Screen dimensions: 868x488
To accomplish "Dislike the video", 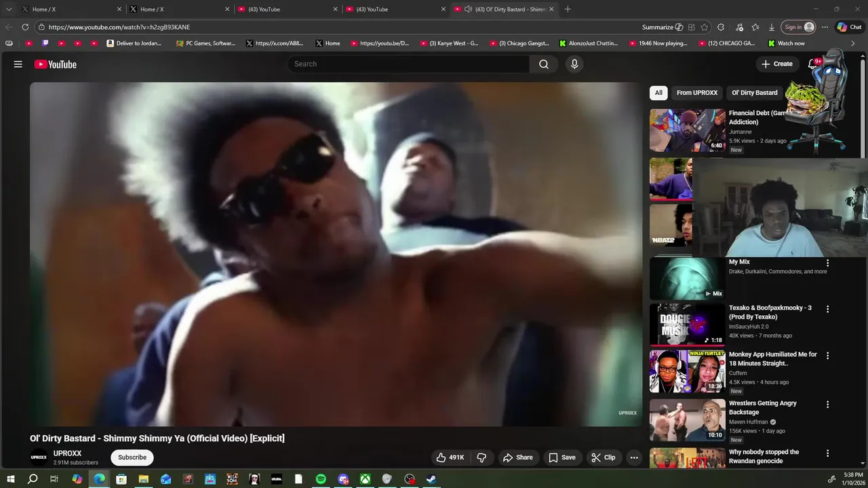I will tap(481, 457).
